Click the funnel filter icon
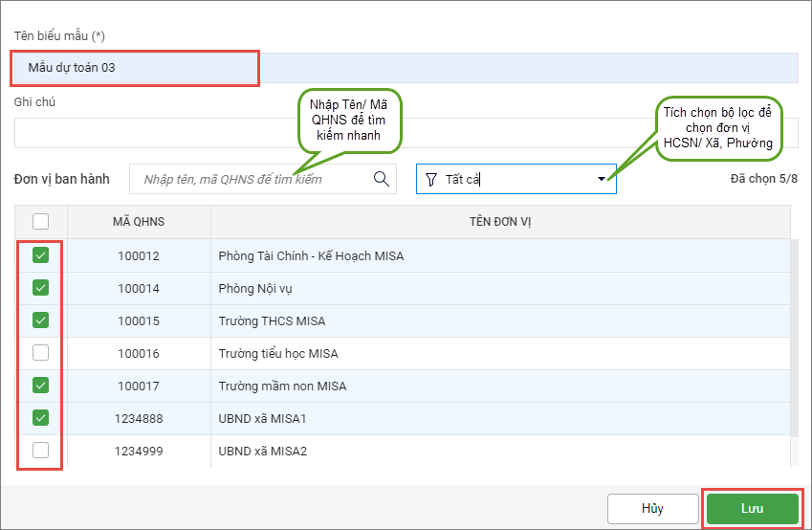Image resolution: width=812 pixels, height=530 pixels. tap(431, 179)
